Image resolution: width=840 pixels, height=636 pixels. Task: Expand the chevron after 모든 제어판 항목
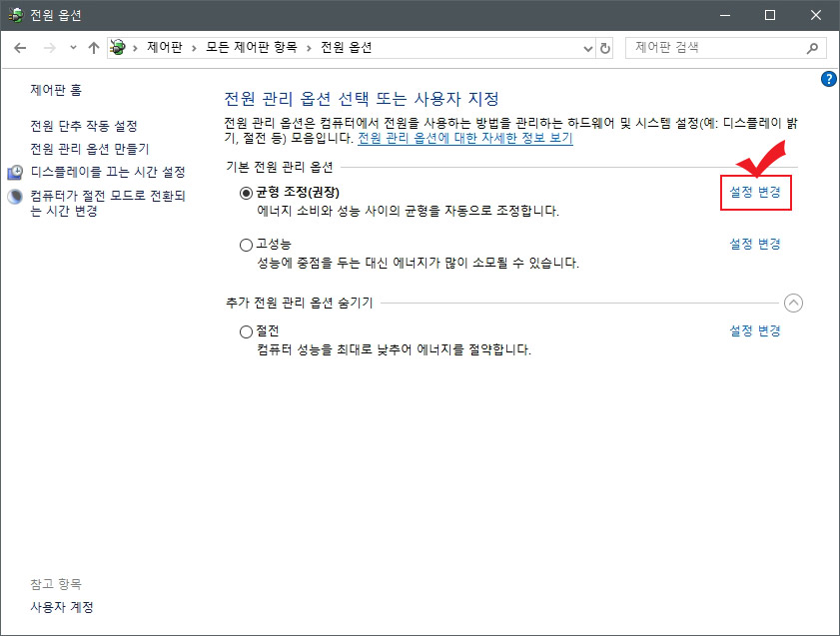click(x=309, y=48)
